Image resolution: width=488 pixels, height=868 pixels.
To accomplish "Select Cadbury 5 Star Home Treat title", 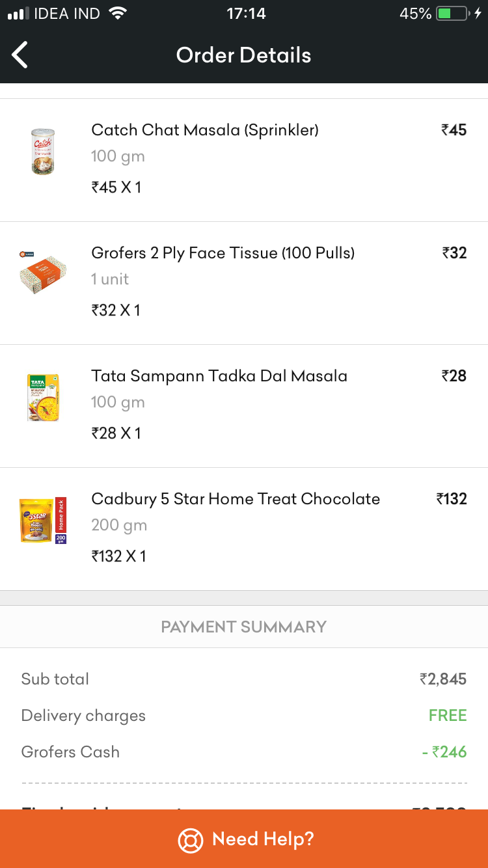I will point(236,499).
